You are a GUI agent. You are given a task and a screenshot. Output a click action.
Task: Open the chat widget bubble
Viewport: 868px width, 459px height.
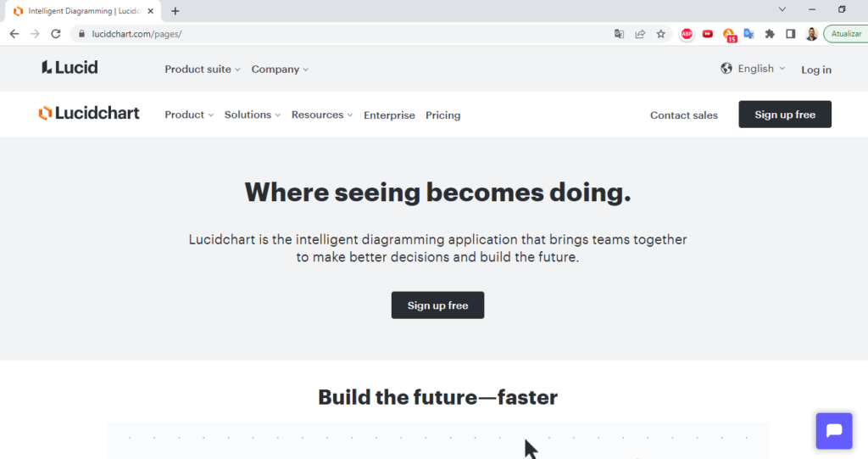click(834, 431)
